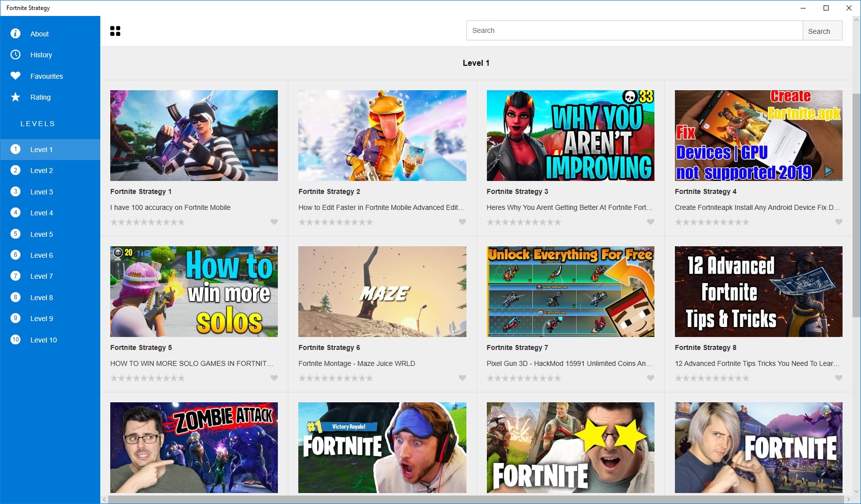This screenshot has width=861, height=504.
Task: Select the number 5 level badge
Action: 15,234
